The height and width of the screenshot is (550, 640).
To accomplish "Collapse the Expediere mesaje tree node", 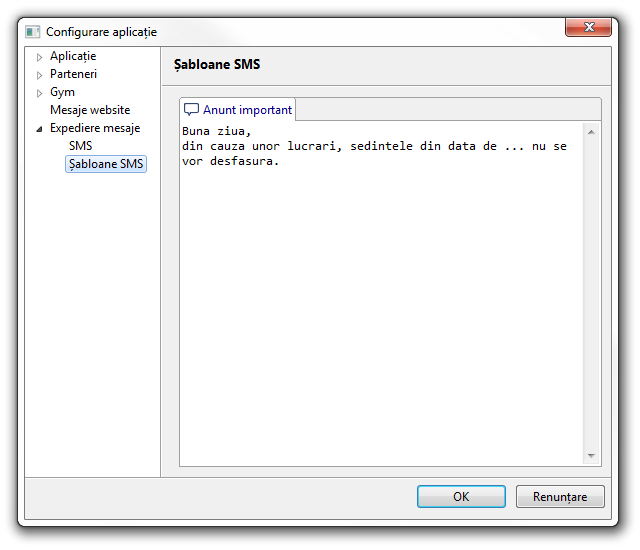I will coord(40,129).
